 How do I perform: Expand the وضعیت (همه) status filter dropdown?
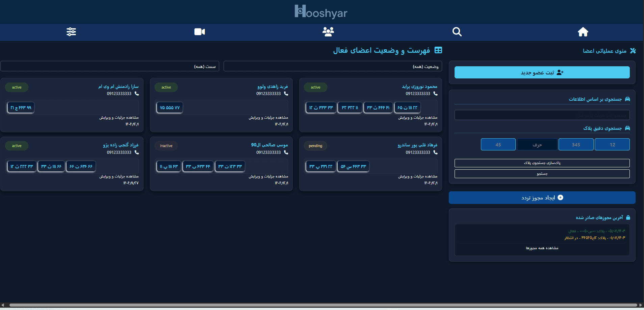click(333, 66)
